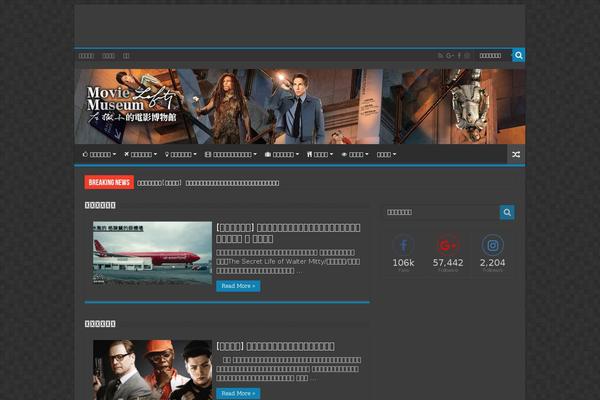600x400 pixels.
Task: Click the Movie Museum Lefty banner logo
Action: click(x=132, y=104)
